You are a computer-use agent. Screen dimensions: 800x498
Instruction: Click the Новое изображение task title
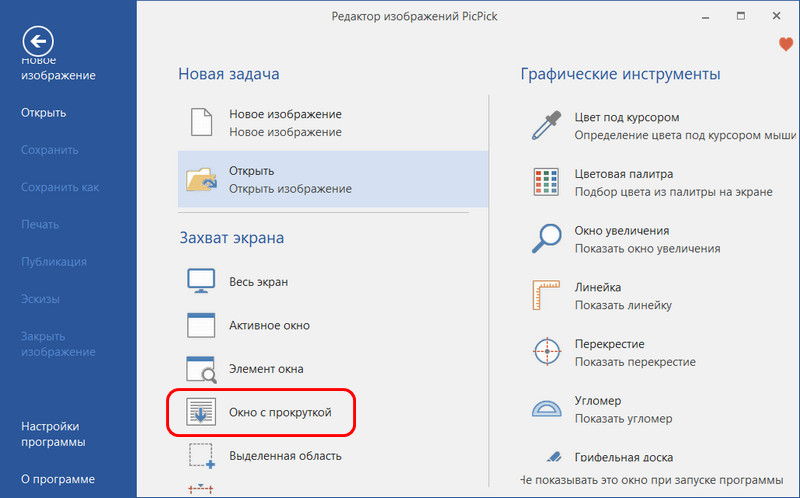pos(285,114)
